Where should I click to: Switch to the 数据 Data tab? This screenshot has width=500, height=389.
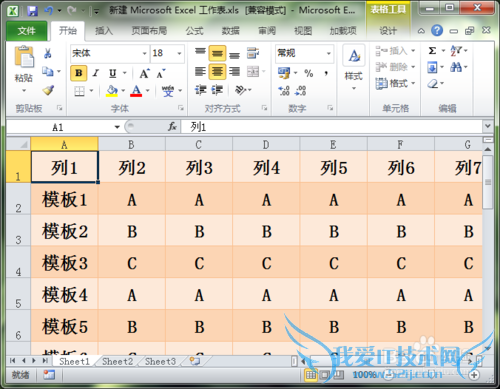(x=231, y=31)
